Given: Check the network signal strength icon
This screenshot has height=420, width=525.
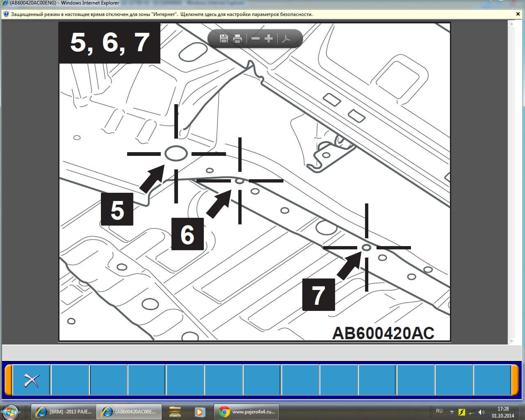Looking at the screenshot, I should click(472, 412).
